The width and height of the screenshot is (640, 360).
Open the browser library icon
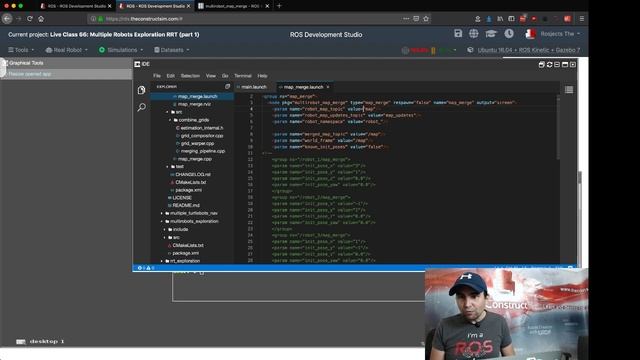coord(500,19)
